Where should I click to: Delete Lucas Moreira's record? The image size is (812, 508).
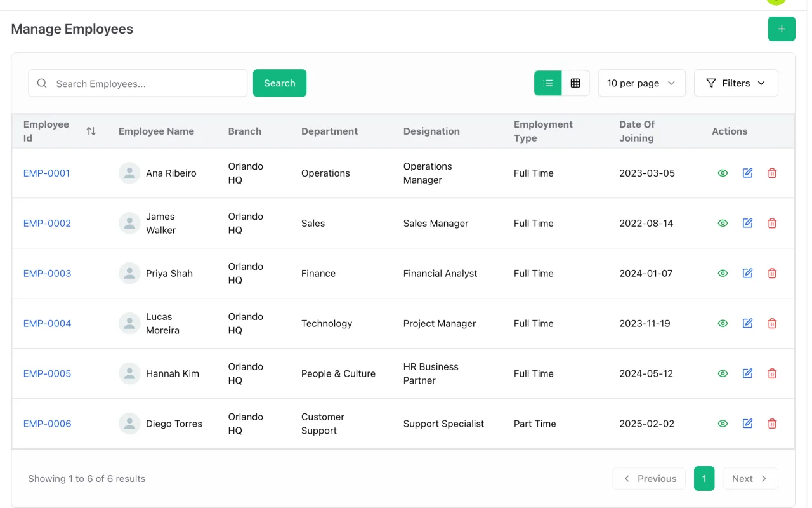click(772, 323)
